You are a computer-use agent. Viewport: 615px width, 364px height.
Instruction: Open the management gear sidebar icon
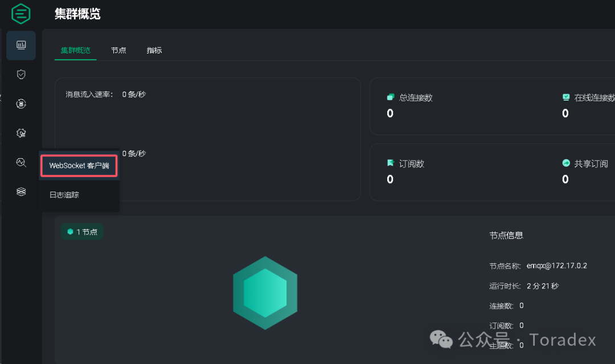(x=21, y=133)
